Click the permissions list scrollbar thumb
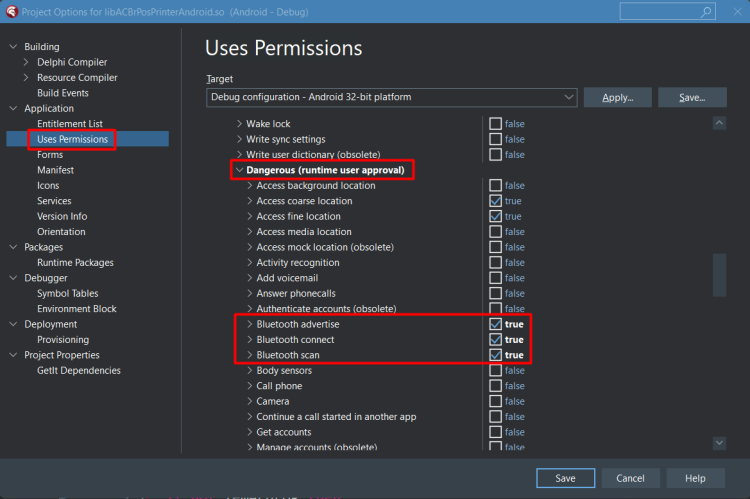 click(719, 275)
